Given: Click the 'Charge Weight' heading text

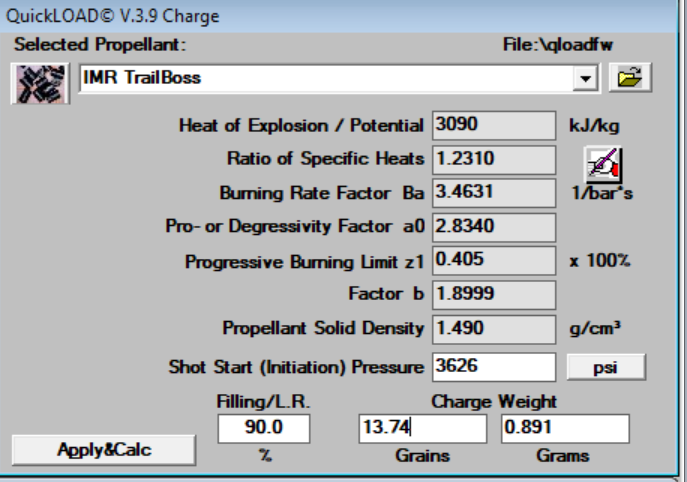Looking at the screenshot, I should pyautogui.click(x=494, y=402).
